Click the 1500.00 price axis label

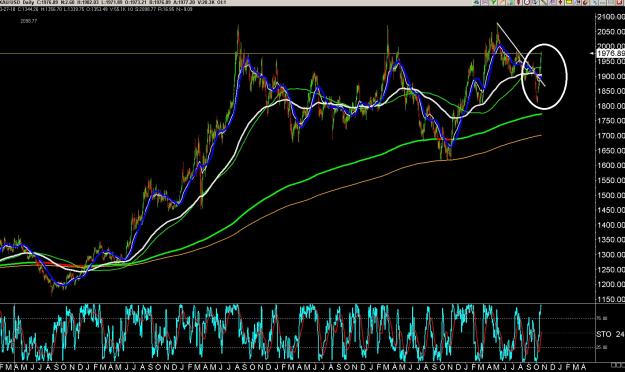611,195
